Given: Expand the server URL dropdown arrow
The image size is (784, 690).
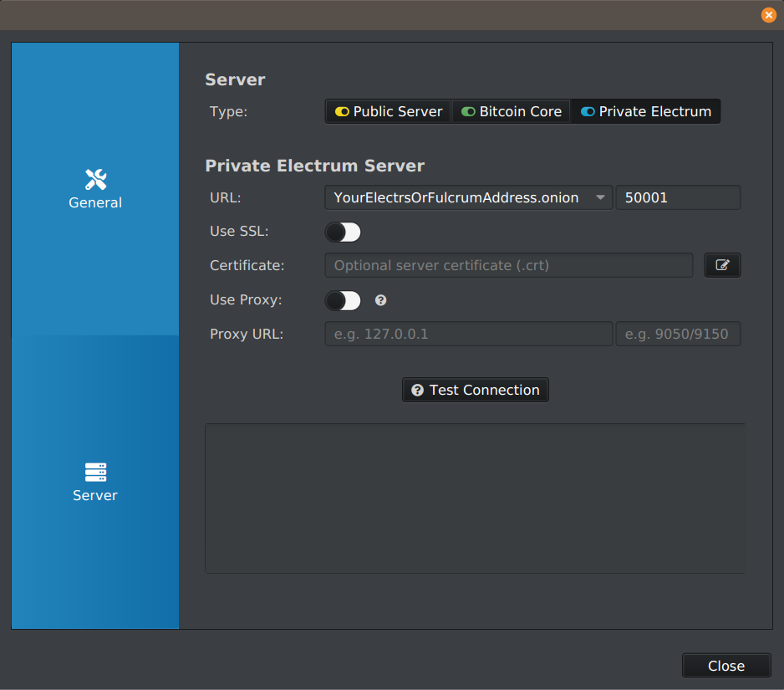Looking at the screenshot, I should pos(600,197).
